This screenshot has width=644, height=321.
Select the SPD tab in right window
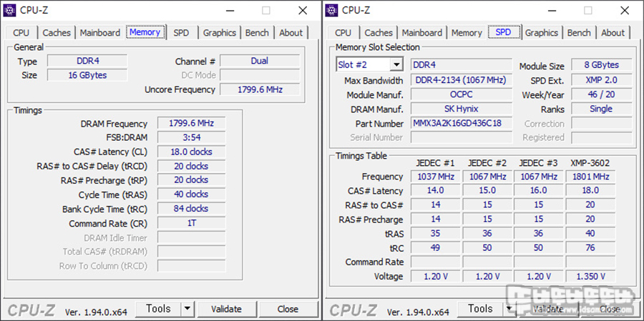point(503,32)
